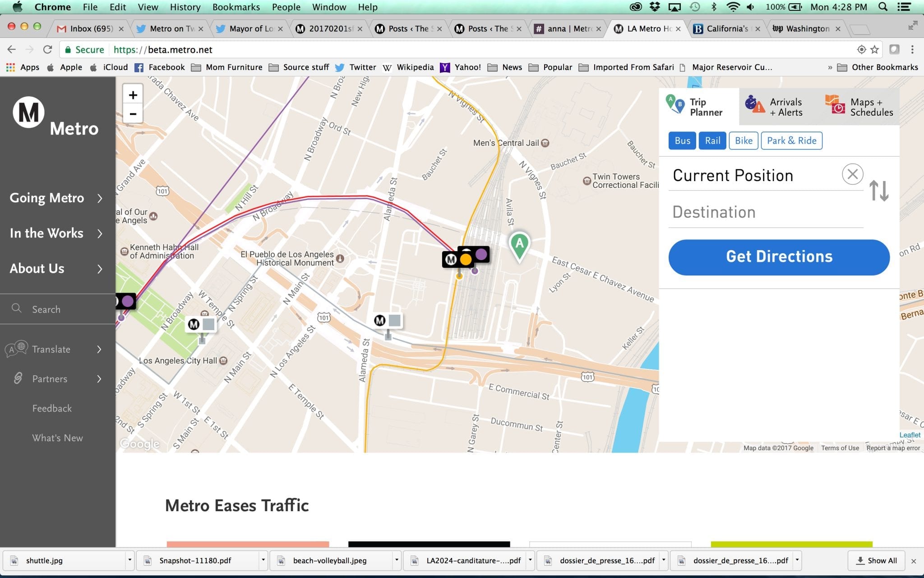The width and height of the screenshot is (924, 578).
Task: Open the Feedback link in the sidebar
Action: pos(52,408)
